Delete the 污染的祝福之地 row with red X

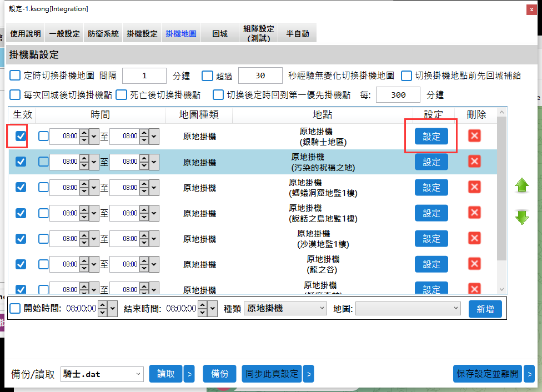pyautogui.click(x=474, y=162)
